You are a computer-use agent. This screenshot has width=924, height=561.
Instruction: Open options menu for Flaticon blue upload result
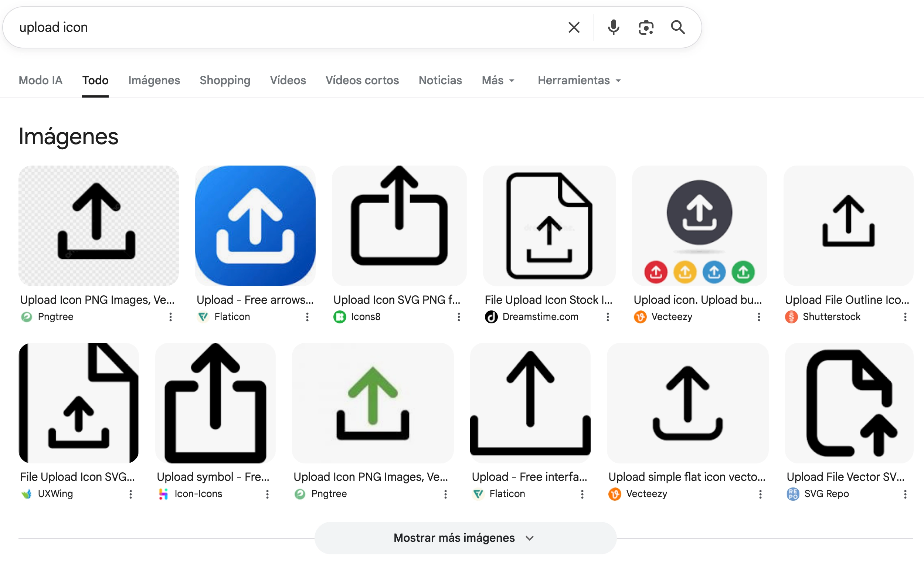tap(307, 317)
